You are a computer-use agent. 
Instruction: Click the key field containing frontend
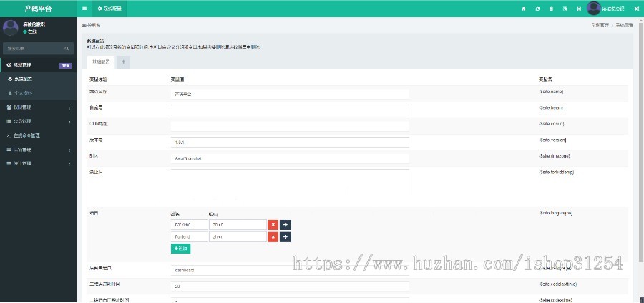190,237
